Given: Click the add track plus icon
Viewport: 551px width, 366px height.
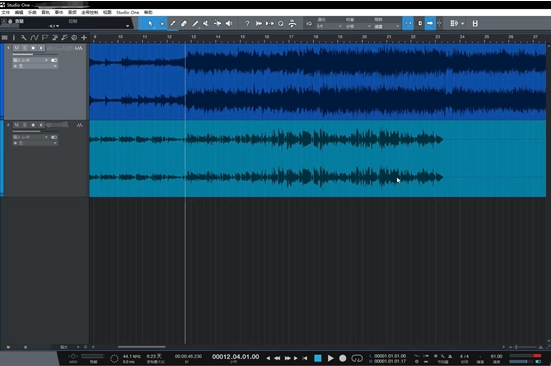Looking at the screenshot, I should point(84,38).
